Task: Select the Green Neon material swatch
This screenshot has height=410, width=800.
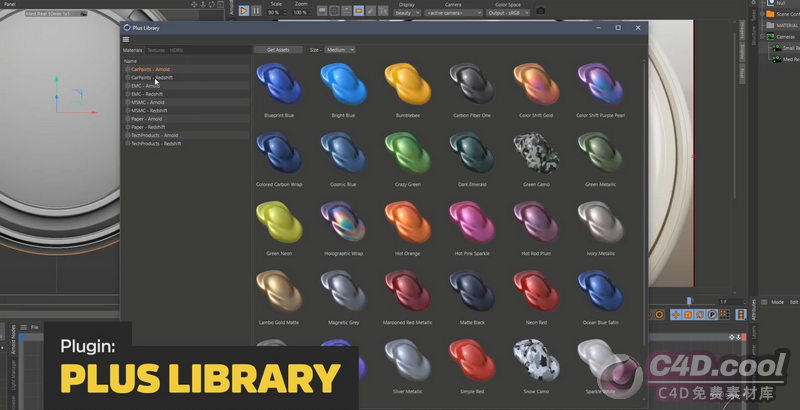Action: [279, 221]
